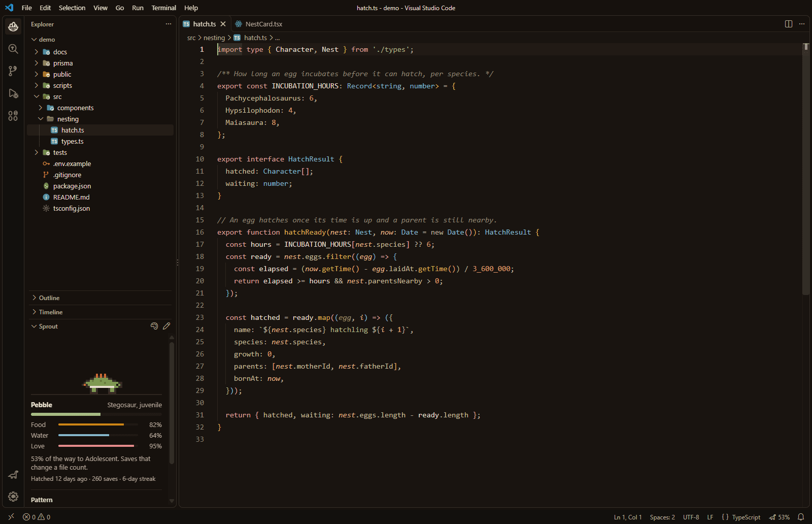Screen dimensions: 812x524
Task: Open the Source Control view
Action: 13,71
